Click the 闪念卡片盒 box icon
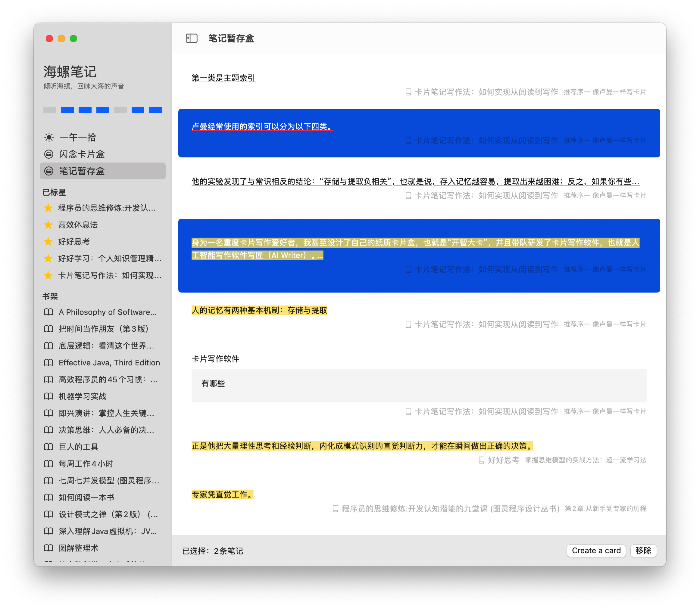The image size is (700, 611). (49, 154)
